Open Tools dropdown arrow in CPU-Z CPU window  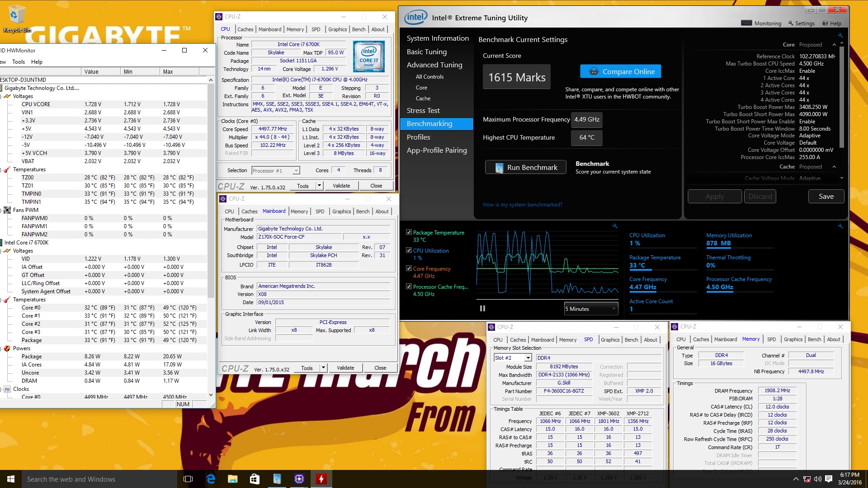point(319,186)
